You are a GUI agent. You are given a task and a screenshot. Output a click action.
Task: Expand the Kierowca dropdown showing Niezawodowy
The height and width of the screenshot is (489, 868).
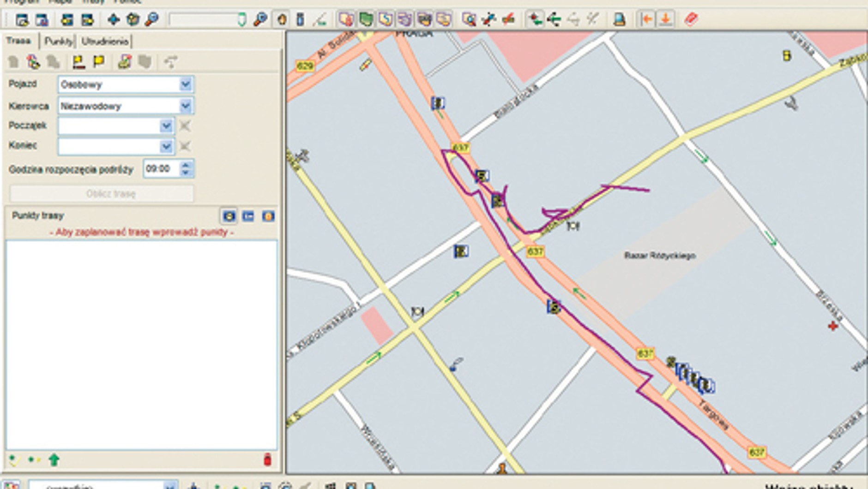(x=185, y=106)
